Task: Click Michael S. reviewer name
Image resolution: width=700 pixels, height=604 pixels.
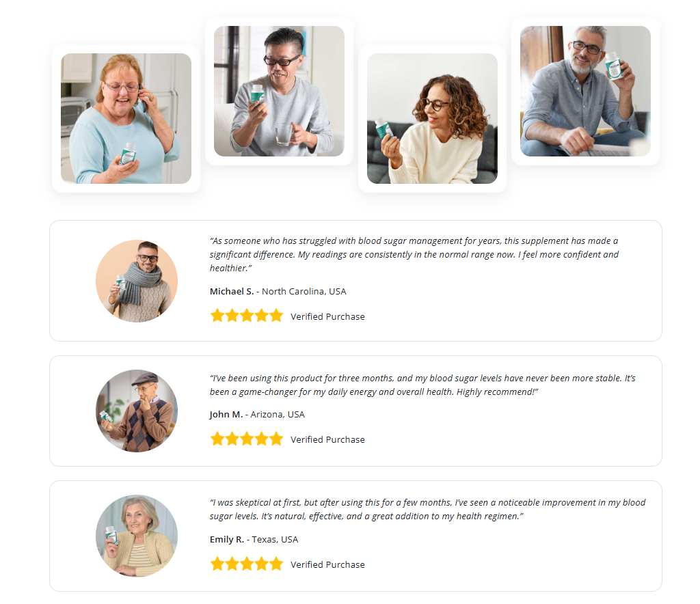Action: [x=232, y=291]
